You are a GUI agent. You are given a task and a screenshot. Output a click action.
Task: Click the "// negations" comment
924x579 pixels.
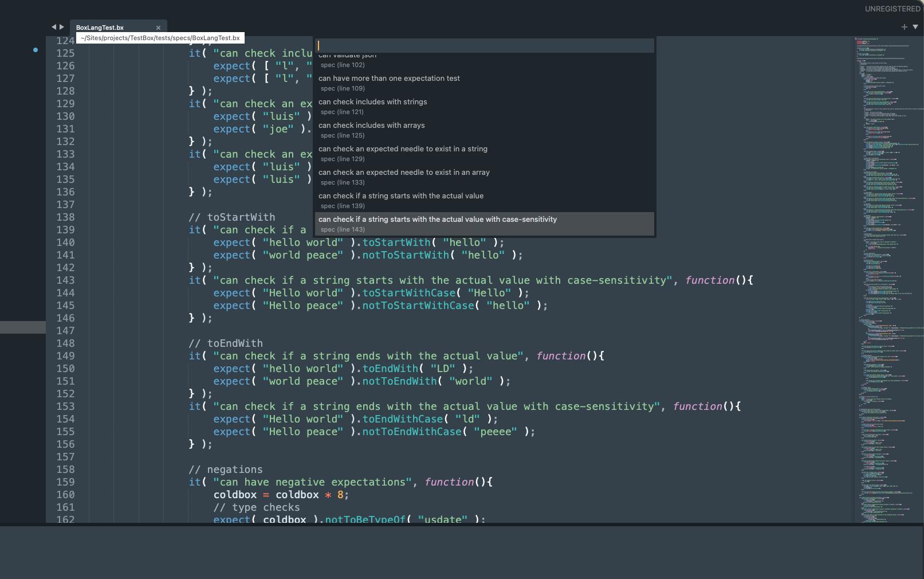(x=226, y=470)
